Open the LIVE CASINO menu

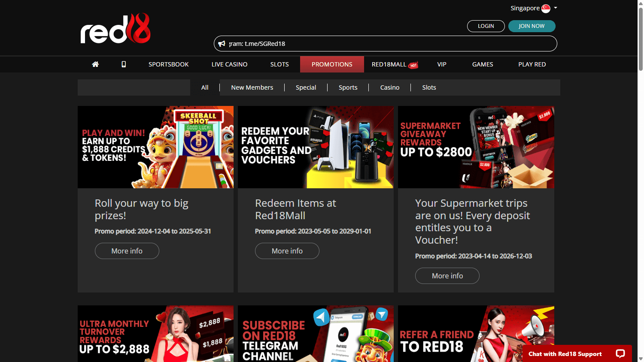(229, 64)
